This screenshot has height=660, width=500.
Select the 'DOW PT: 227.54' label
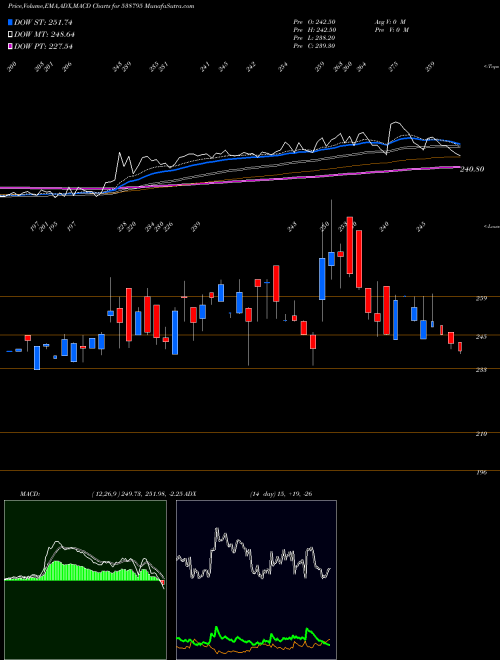click(x=44, y=46)
